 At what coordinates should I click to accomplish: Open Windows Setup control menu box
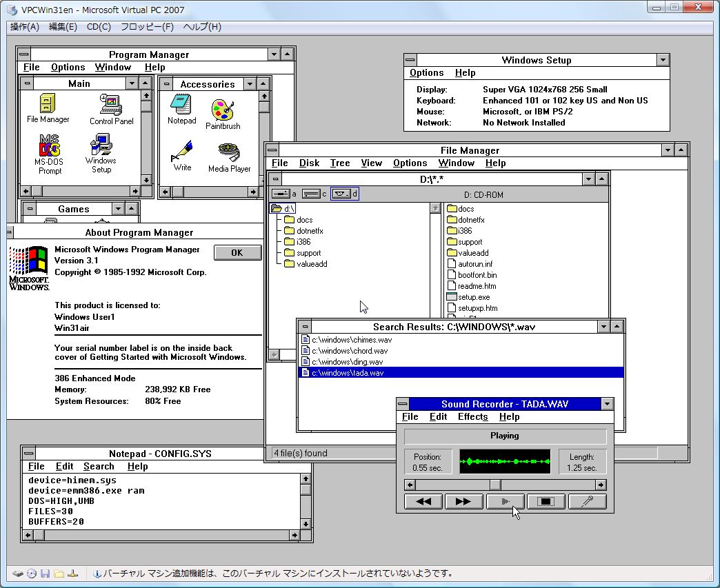(x=410, y=60)
